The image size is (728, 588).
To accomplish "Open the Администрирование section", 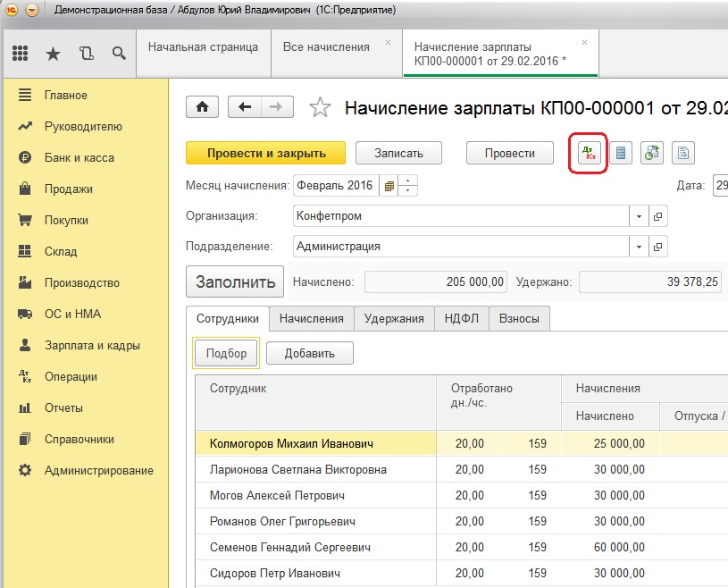I will (x=86, y=471).
